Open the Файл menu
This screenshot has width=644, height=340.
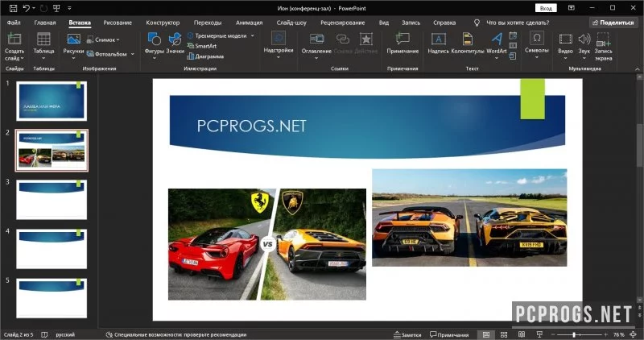click(14, 23)
